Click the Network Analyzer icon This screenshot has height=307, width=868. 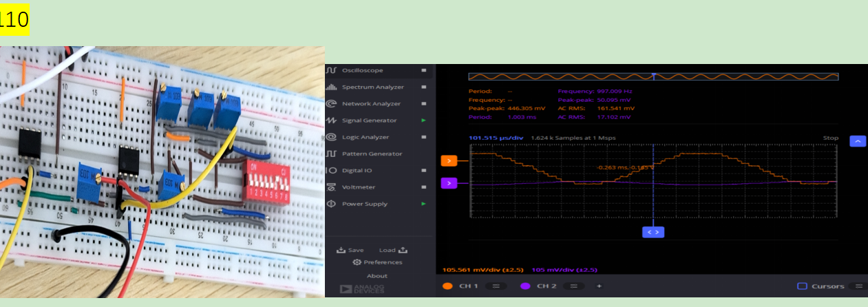(x=331, y=104)
